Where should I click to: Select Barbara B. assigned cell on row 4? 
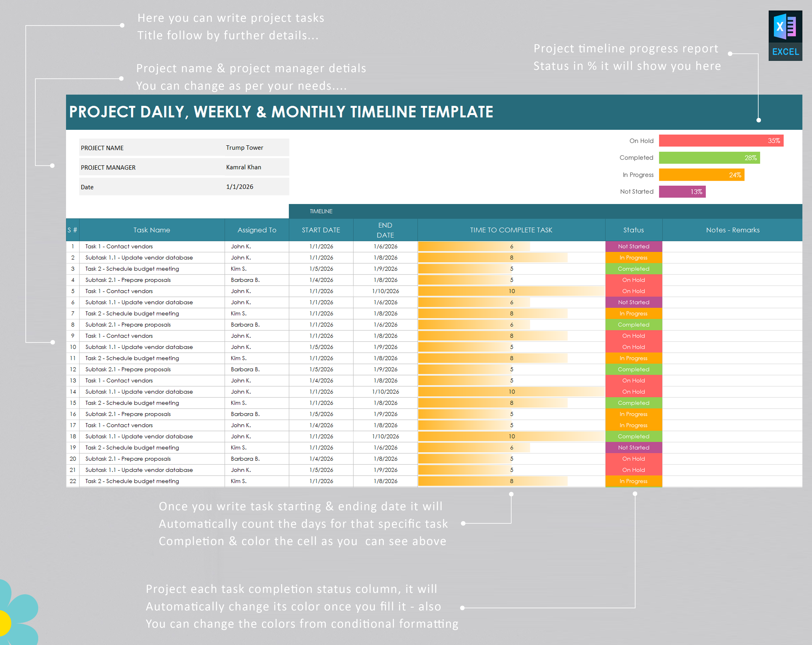point(245,280)
